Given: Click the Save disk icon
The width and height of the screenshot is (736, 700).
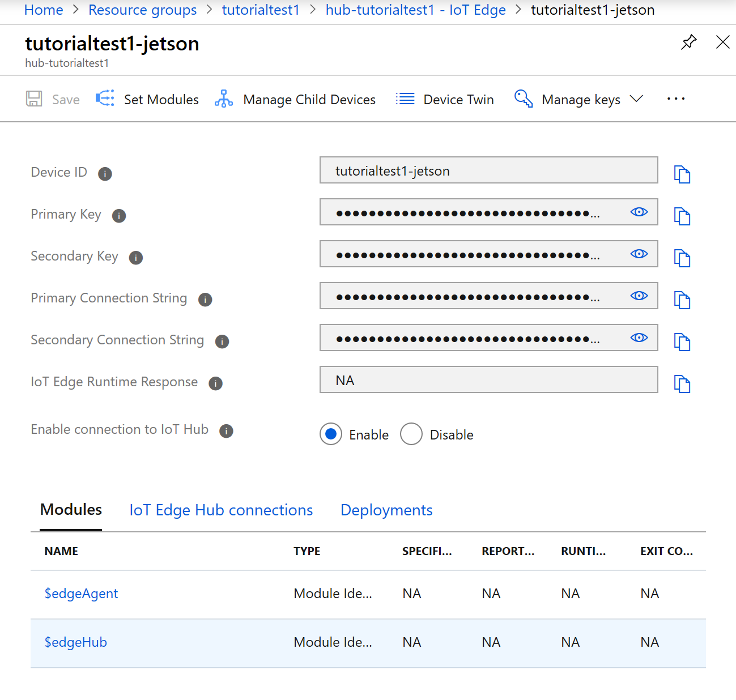Looking at the screenshot, I should pyautogui.click(x=34, y=99).
